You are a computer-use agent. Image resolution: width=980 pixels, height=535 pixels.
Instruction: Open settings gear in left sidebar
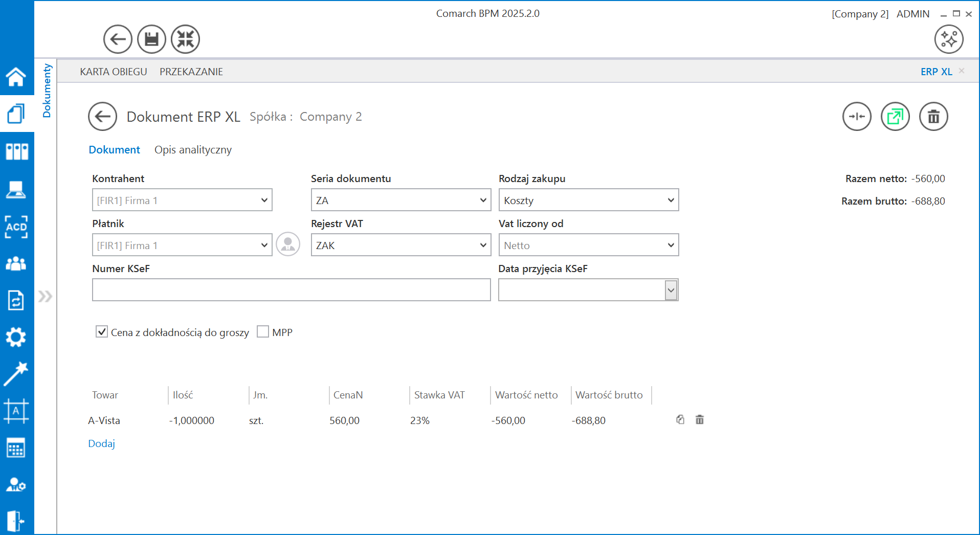[16, 337]
